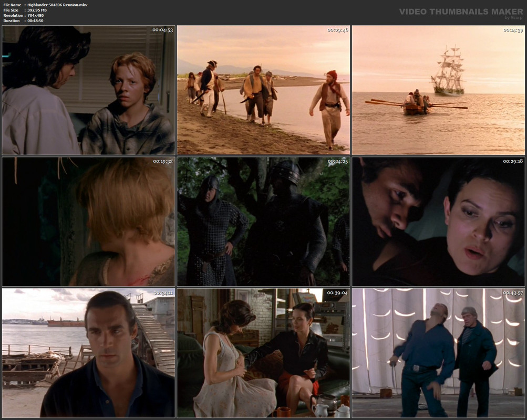Click the timestamp 00:19:32
The width and height of the screenshot is (527, 420).
(x=163, y=161)
